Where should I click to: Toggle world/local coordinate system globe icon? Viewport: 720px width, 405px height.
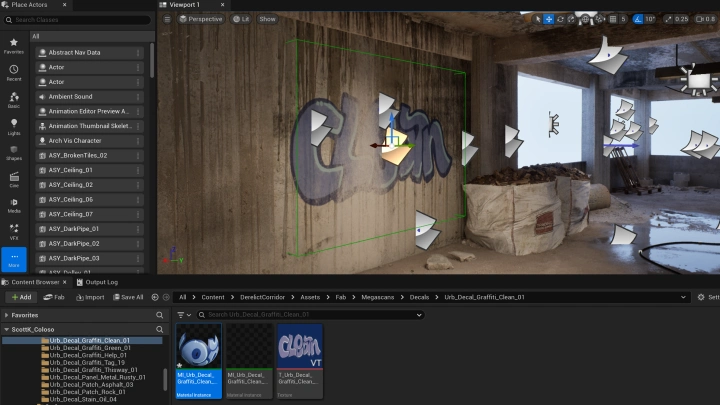coord(585,19)
